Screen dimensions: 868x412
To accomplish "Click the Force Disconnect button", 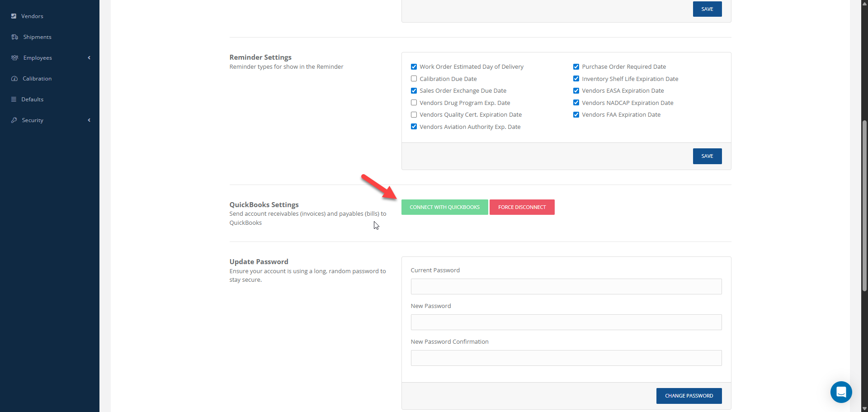I will tap(522, 207).
